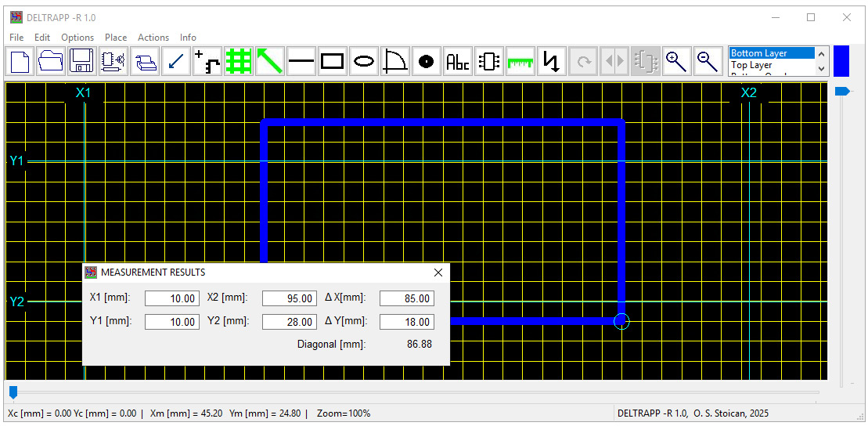Open a file using the folder icon
This screenshot has width=868, height=426.
click(51, 61)
